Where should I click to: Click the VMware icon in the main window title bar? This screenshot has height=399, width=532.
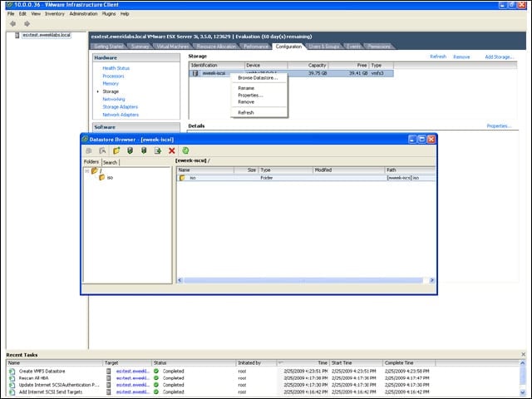point(9,5)
